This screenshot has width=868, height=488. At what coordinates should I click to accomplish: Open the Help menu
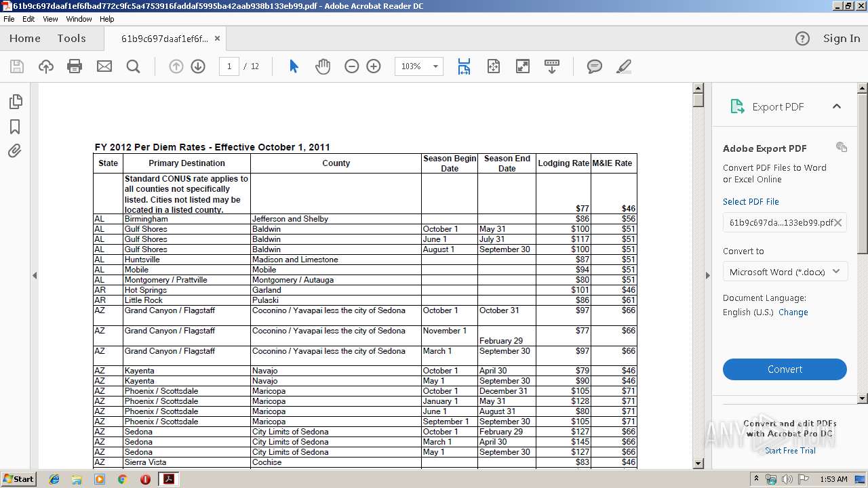[107, 19]
